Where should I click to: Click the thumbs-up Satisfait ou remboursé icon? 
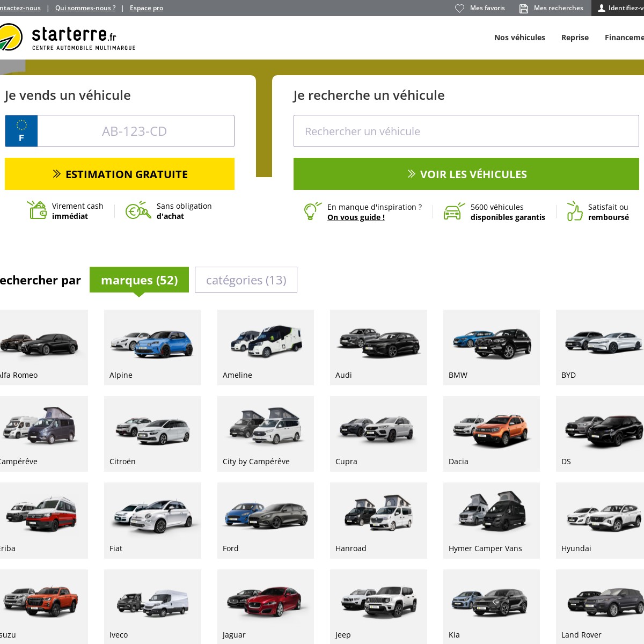tap(575, 211)
